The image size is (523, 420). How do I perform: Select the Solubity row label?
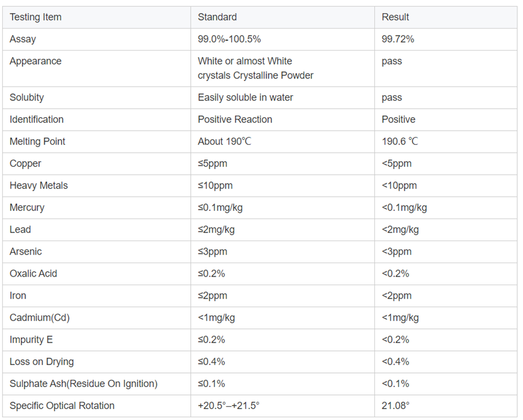[27, 97]
